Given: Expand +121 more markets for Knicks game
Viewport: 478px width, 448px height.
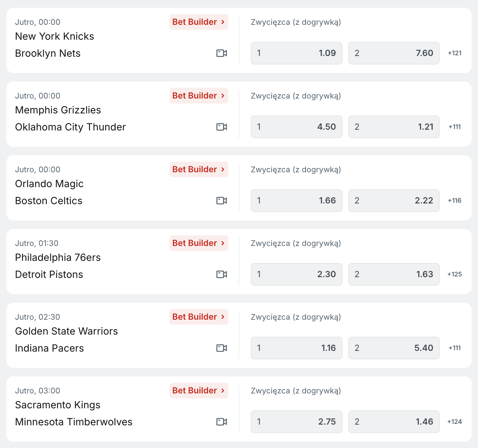Looking at the screenshot, I should 455,53.
